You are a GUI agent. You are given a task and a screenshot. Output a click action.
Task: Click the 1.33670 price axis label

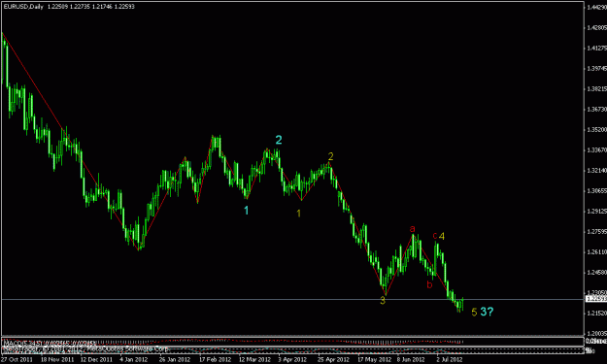[x=596, y=150]
